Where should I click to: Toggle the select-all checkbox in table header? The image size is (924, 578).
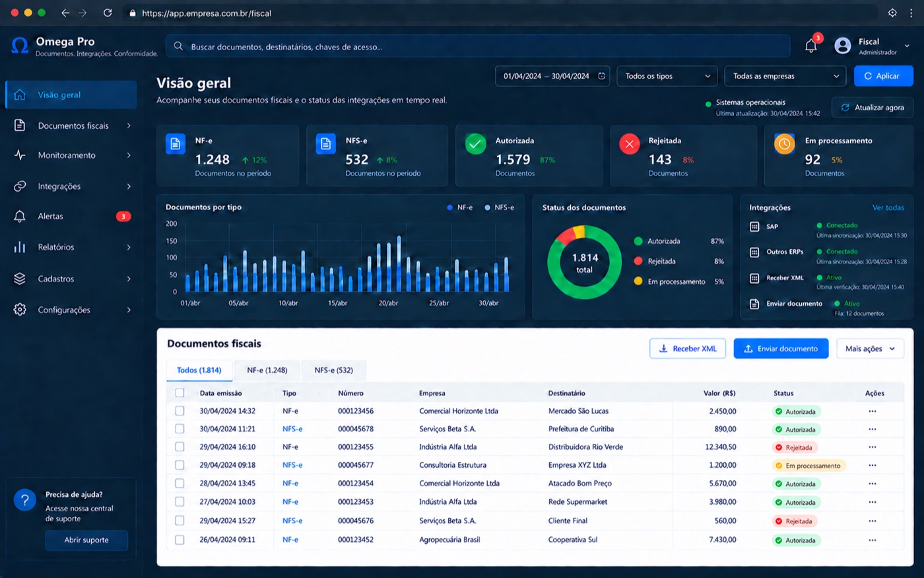pos(180,392)
